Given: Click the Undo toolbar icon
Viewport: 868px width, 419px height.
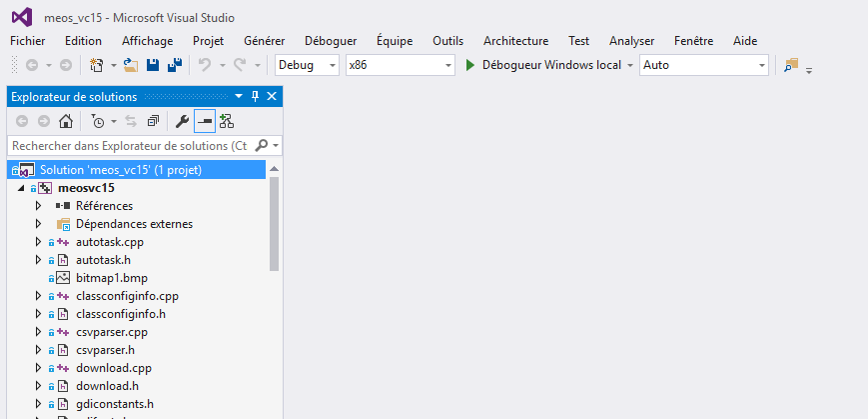Looking at the screenshot, I should (205, 65).
